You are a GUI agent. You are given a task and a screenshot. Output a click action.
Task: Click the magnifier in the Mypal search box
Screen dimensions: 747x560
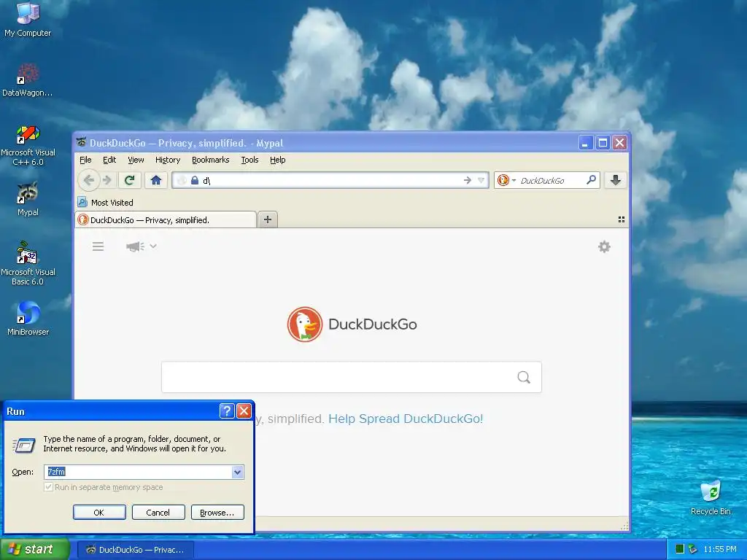pos(591,180)
